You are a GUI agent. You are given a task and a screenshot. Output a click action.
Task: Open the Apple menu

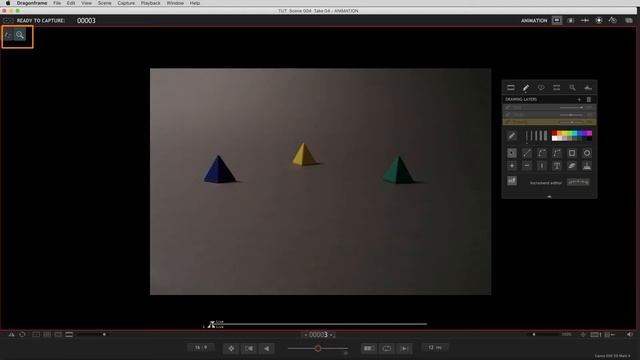click(x=7, y=3)
